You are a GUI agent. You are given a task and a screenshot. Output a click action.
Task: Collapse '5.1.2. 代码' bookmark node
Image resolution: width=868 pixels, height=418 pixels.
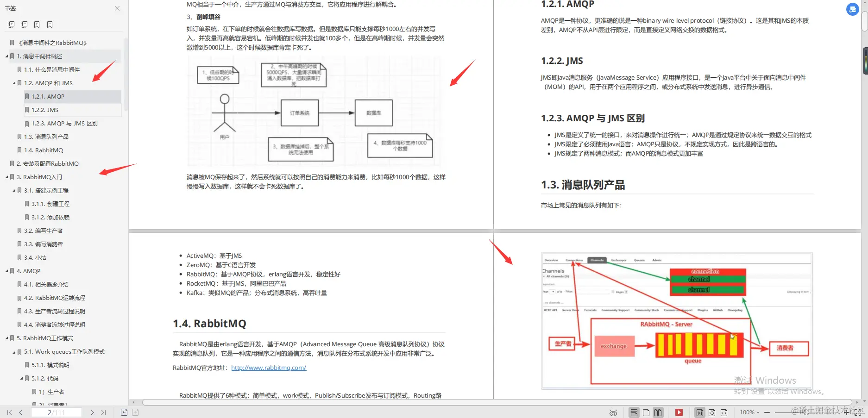(21, 379)
